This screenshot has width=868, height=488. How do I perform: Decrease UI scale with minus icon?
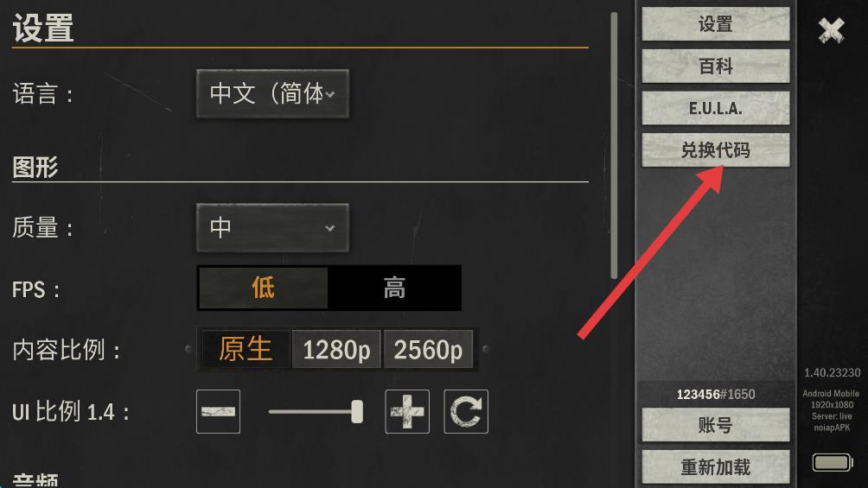[x=218, y=411]
